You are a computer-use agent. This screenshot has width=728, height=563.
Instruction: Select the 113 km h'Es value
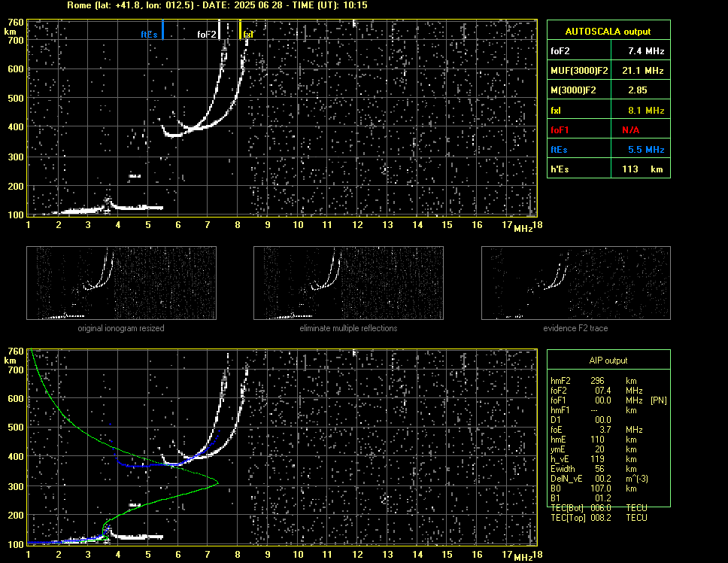click(642, 169)
